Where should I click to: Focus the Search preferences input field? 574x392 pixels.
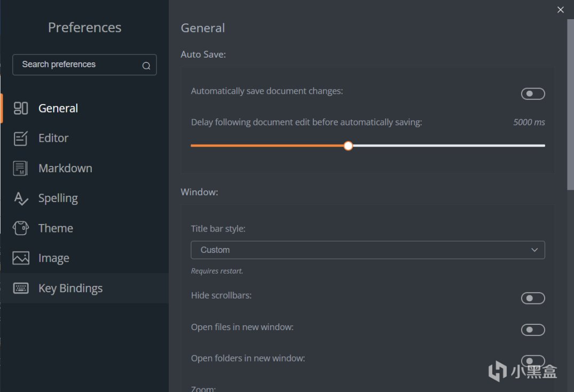(x=77, y=65)
